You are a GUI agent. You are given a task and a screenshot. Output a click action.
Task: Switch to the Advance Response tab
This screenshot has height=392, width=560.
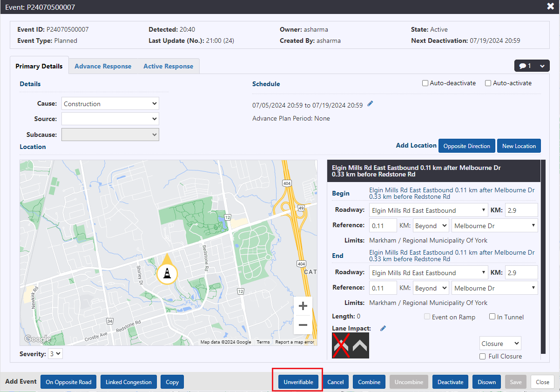pos(103,66)
